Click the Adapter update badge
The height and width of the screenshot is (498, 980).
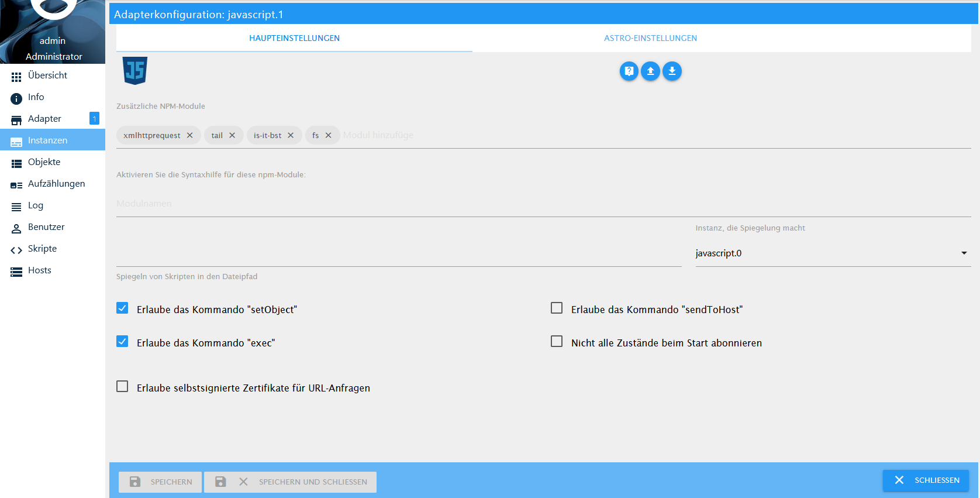click(94, 118)
